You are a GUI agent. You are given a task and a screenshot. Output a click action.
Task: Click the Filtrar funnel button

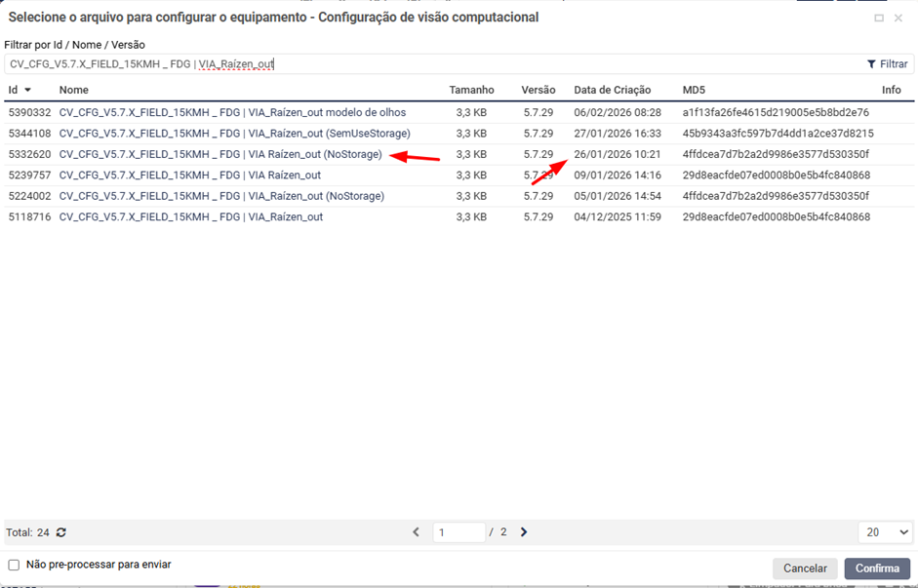pyautogui.click(x=887, y=64)
